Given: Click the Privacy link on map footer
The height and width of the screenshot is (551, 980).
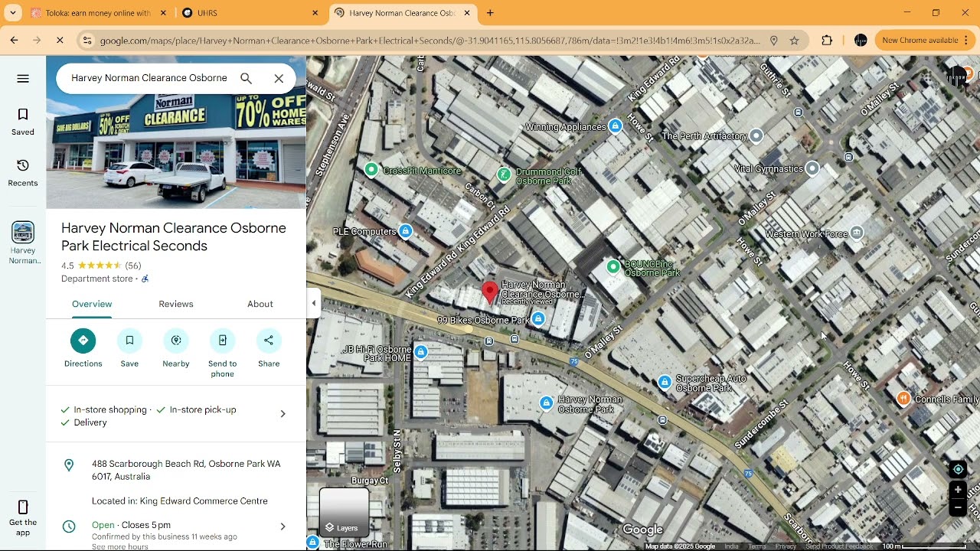Looking at the screenshot, I should pos(786,546).
